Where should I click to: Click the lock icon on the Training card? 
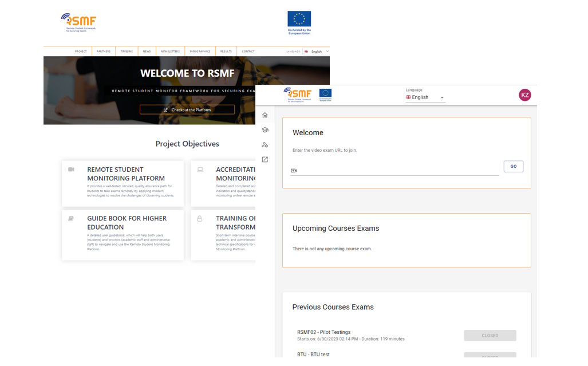(200, 218)
